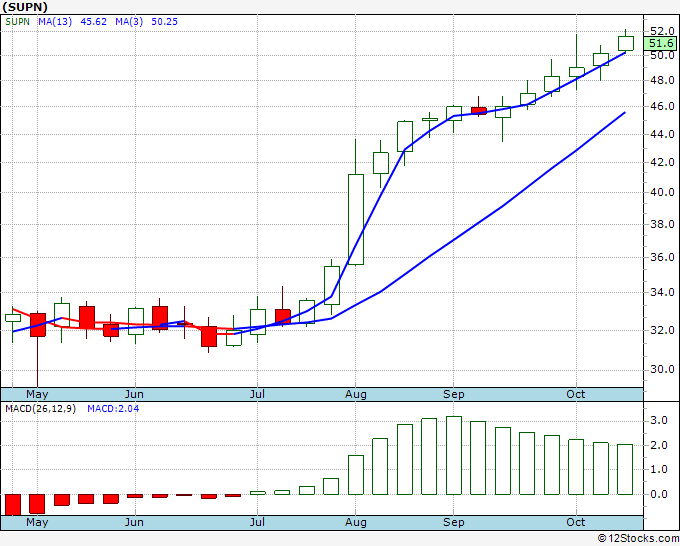Viewport: 680px width, 546px height.
Task: Click the MA(3) legend label
Action: (x=129, y=22)
